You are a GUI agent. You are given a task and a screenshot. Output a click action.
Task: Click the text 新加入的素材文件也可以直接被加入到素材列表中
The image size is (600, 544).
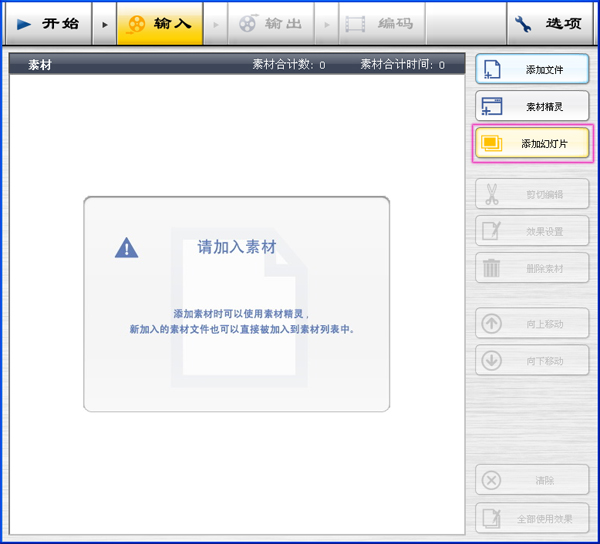click(x=240, y=329)
